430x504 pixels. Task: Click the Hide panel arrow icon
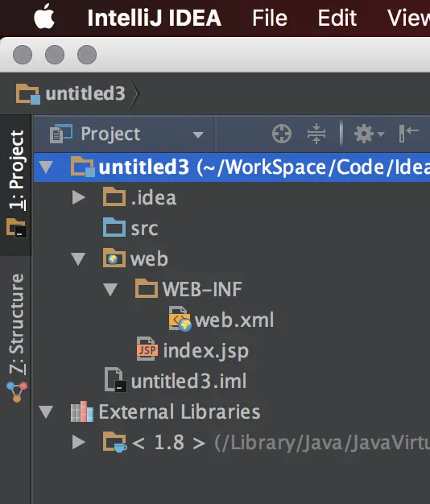pos(408,134)
